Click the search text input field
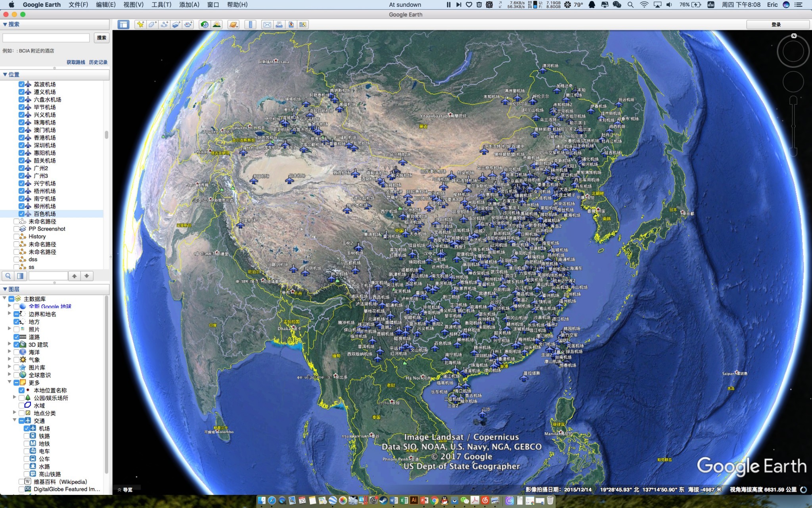 pyautogui.click(x=46, y=38)
